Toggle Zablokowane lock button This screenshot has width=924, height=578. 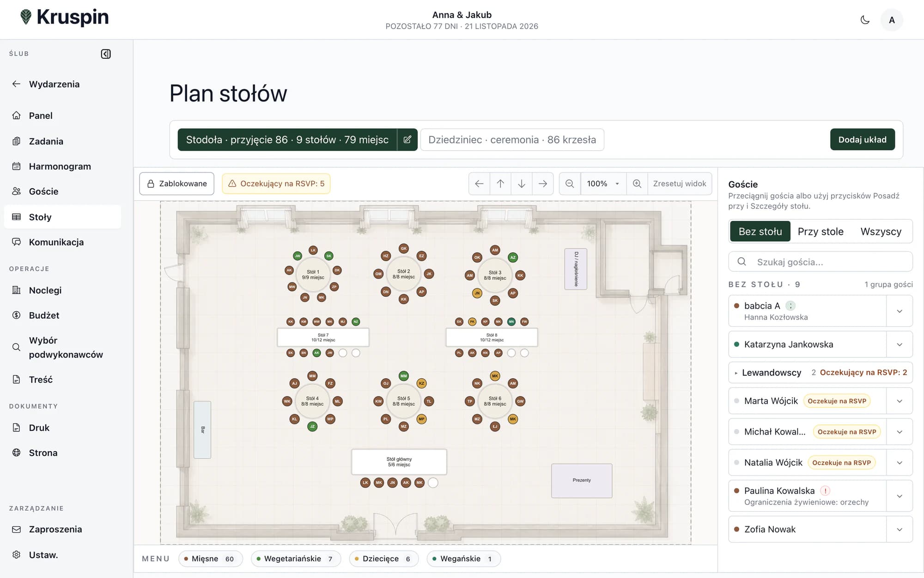point(177,184)
